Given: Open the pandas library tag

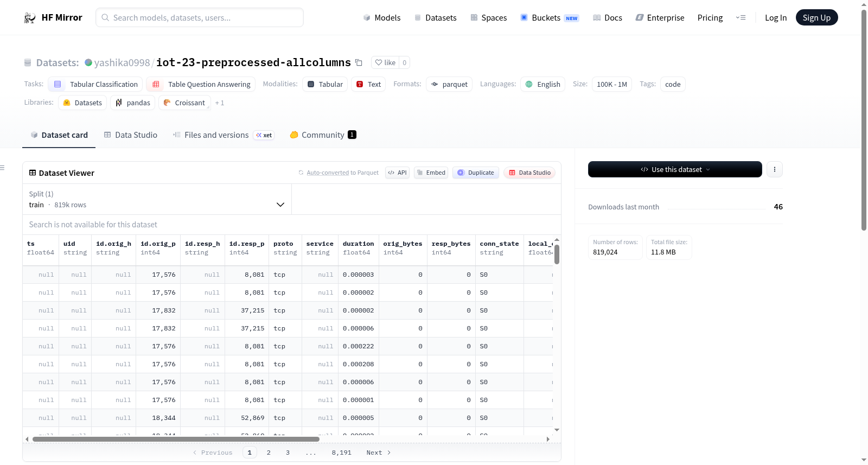Looking at the screenshot, I should pyautogui.click(x=132, y=103).
